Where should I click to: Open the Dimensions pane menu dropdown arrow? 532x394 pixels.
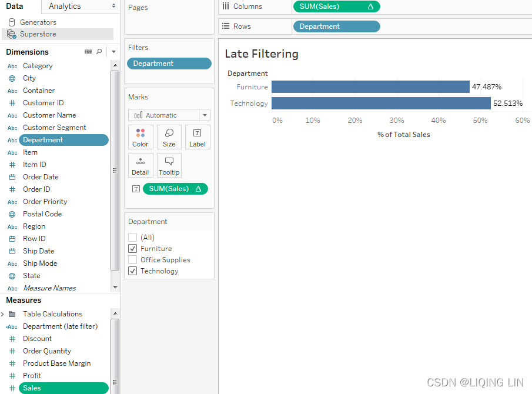point(113,52)
